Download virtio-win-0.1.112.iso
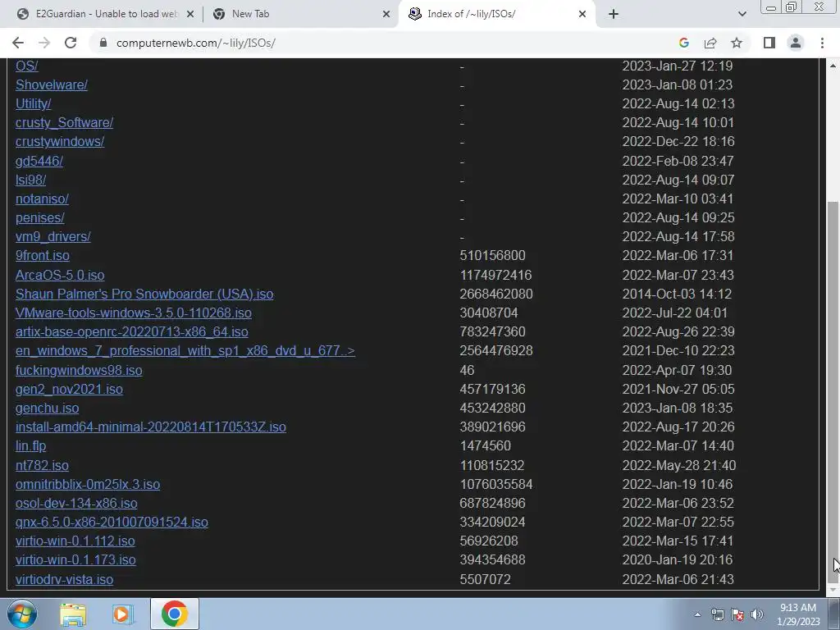The width and height of the screenshot is (840, 630). click(x=75, y=541)
